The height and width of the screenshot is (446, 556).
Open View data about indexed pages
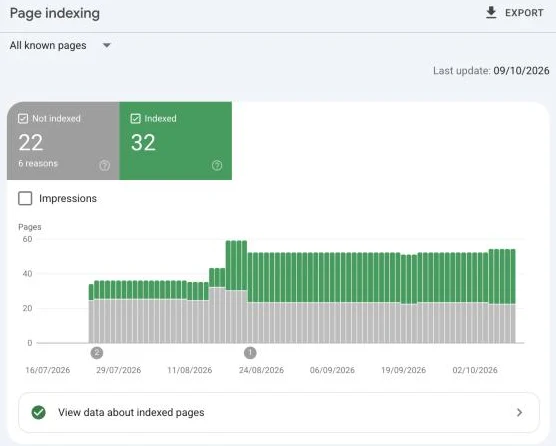click(x=279, y=412)
